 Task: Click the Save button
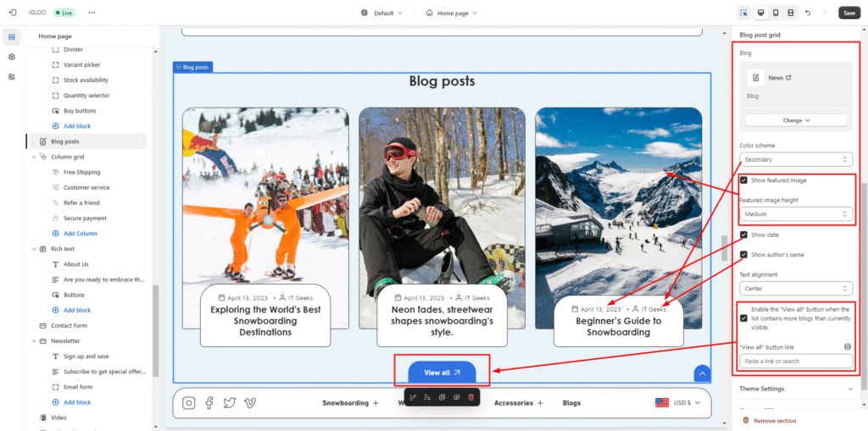point(849,13)
